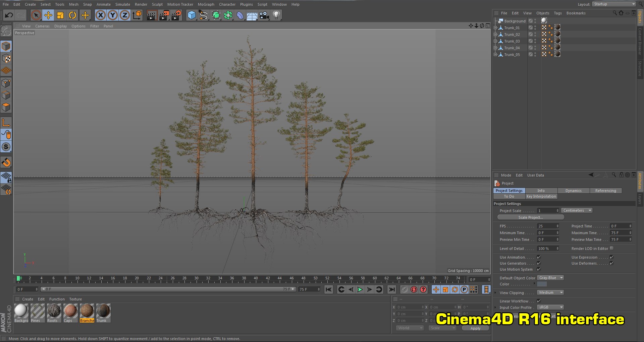Screen dimensions: 644x342
Task: Enable Texture mode in left sidebar
Action: [x=6, y=58]
